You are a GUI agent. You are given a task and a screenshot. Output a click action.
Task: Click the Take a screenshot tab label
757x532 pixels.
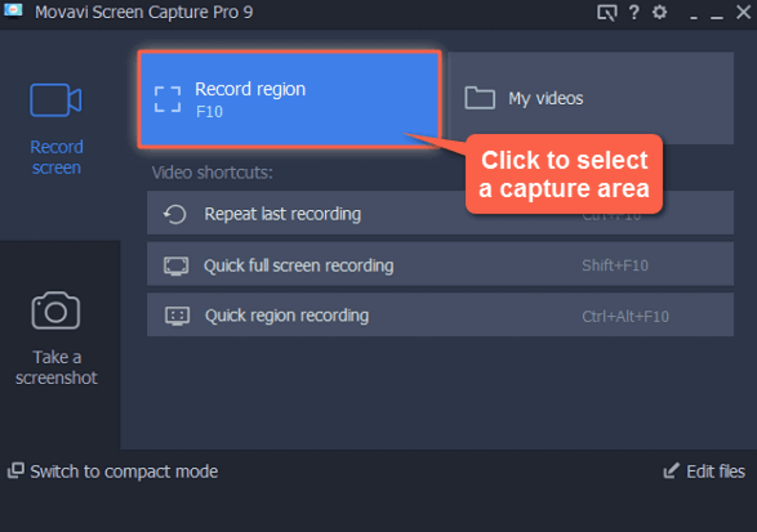click(x=56, y=367)
